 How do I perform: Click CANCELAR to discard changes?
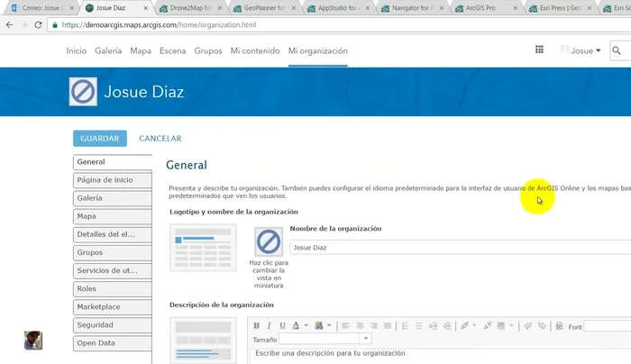(x=160, y=139)
